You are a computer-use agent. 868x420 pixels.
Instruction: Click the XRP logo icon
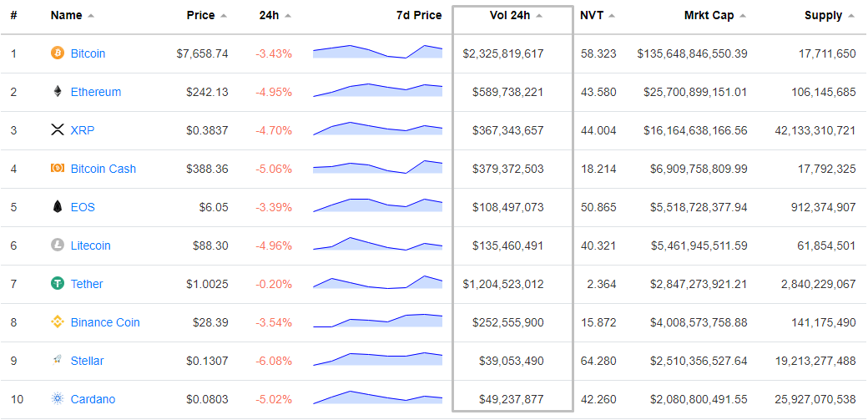[58, 130]
